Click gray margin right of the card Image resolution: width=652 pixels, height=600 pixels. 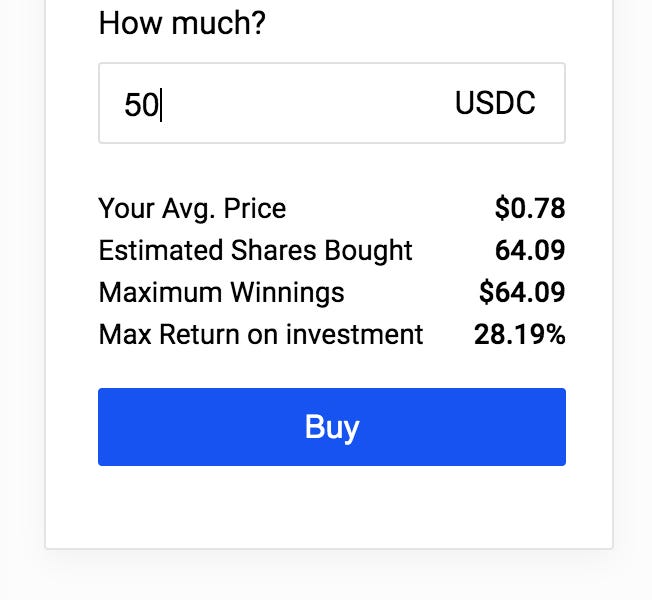[x=632, y=300]
